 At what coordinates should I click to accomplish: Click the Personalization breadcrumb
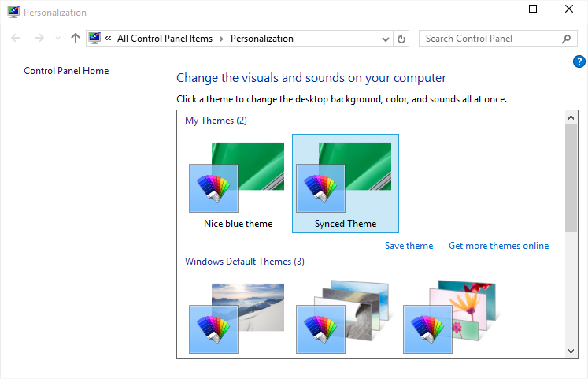262,39
